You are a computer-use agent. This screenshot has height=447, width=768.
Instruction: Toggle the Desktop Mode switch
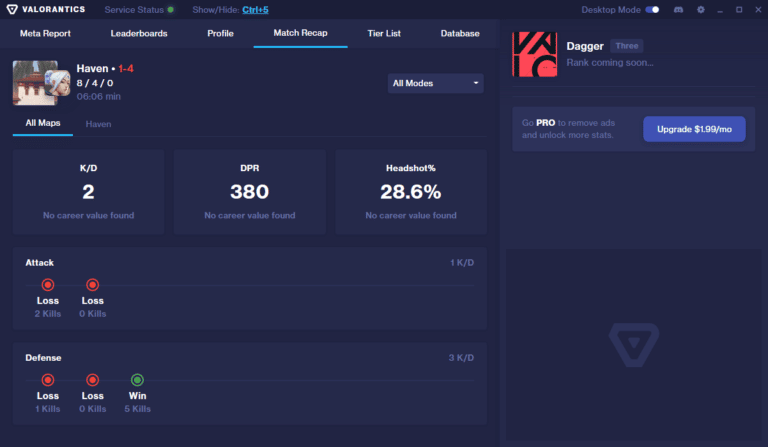(x=652, y=10)
